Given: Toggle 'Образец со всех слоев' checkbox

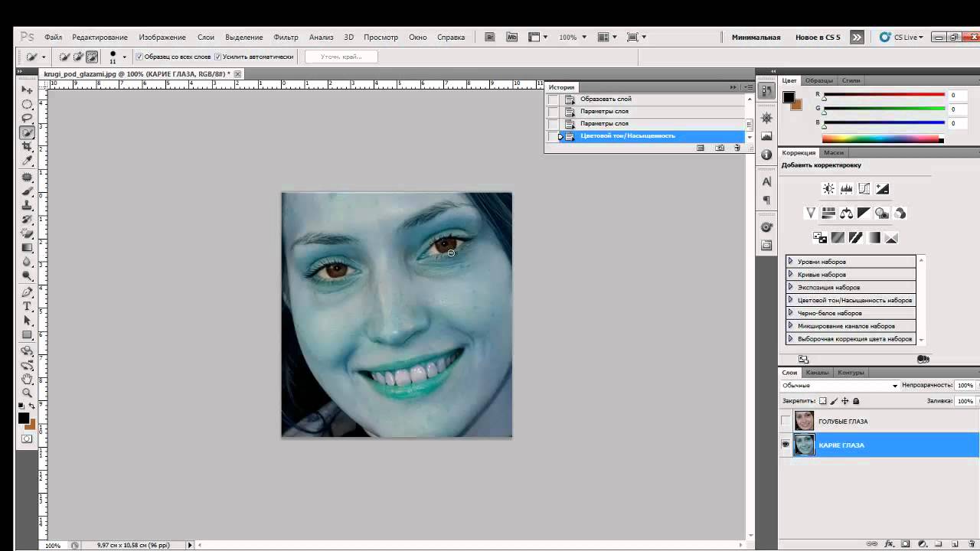Looking at the screenshot, I should (x=139, y=57).
